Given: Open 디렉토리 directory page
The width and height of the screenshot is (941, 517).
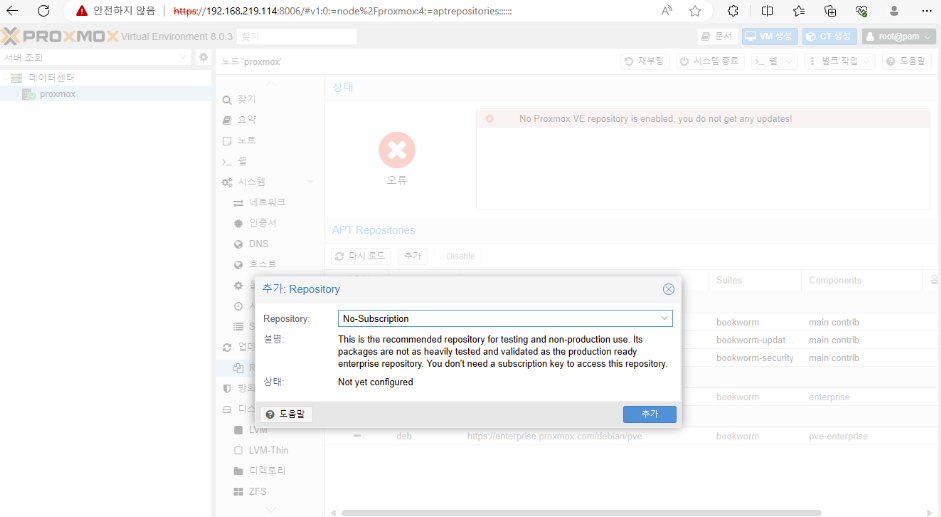Looking at the screenshot, I should click(267, 471).
